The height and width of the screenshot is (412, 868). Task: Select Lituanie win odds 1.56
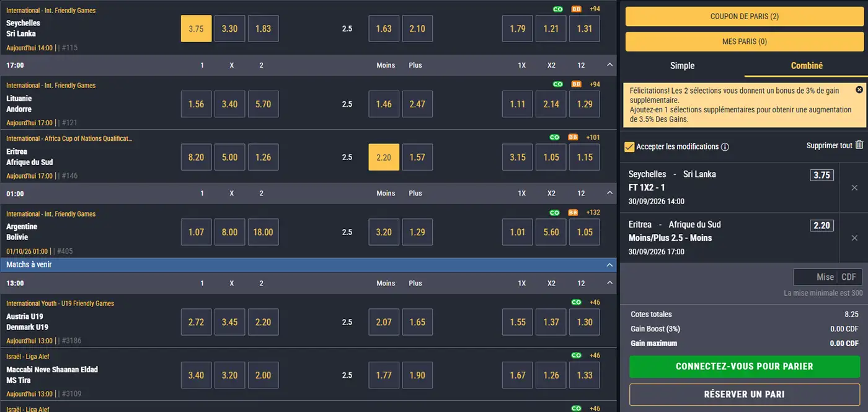point(196,104)
